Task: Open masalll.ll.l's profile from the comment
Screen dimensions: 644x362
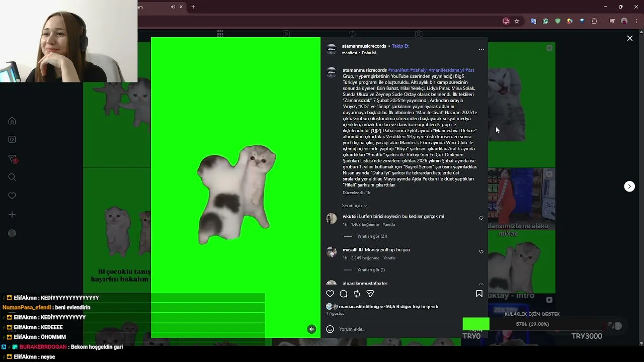Action: pyautogui.click(x=353, y=250)
